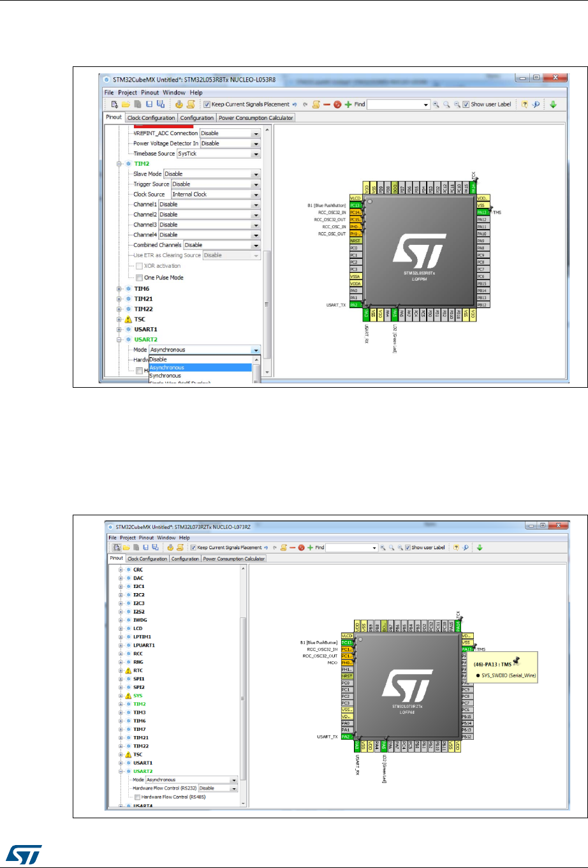The height and width of the screenshot is (868, 588).
Task: Click red minus icon in L053R8 window toolbar
Action: click(x=327, y=104)
